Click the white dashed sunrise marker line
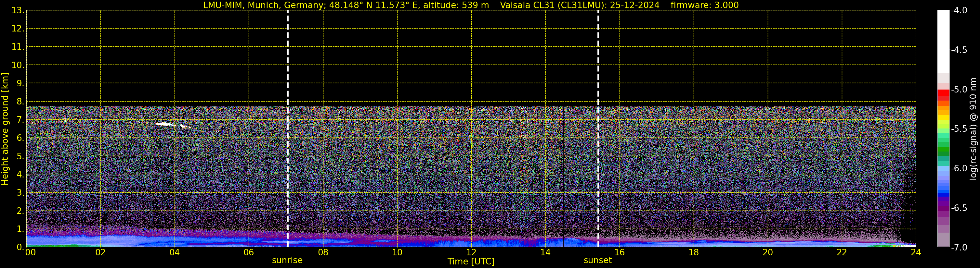980x268 pixels. (x=288, y=129)
